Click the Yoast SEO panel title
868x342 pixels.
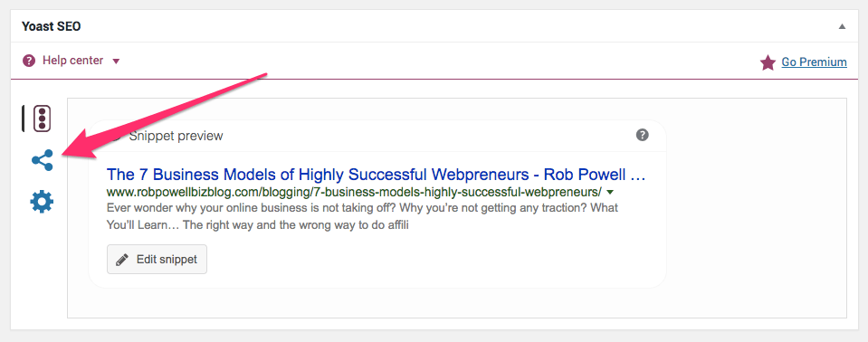(51, 26)
